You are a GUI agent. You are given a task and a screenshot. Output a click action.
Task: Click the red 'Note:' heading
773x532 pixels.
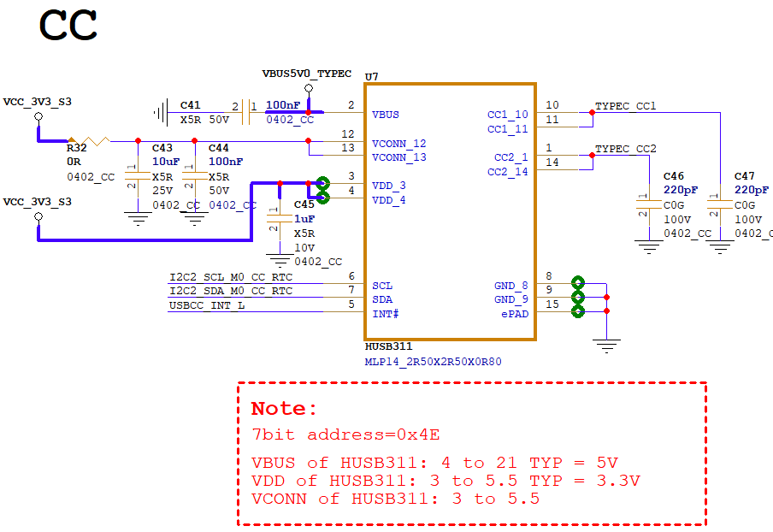(x=284, y=408)
